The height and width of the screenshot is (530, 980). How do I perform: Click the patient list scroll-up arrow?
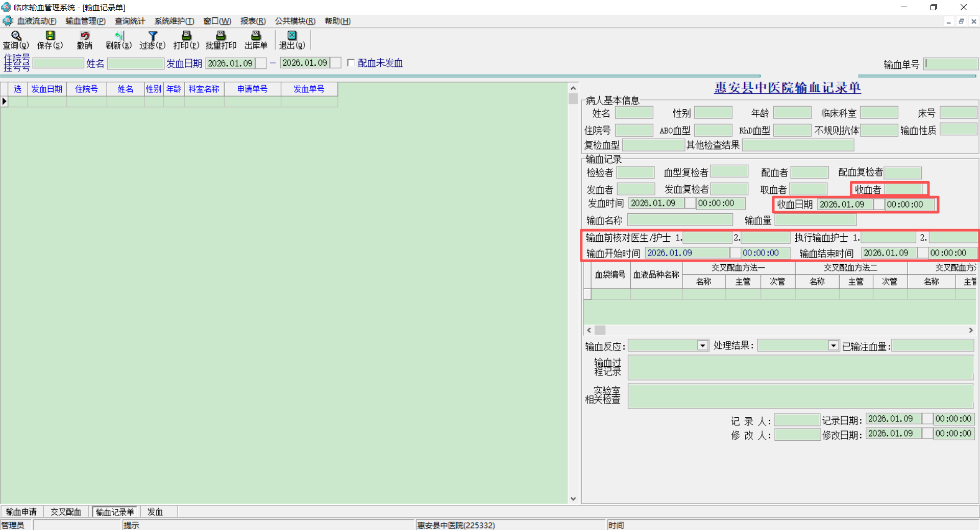click(573, 88)
